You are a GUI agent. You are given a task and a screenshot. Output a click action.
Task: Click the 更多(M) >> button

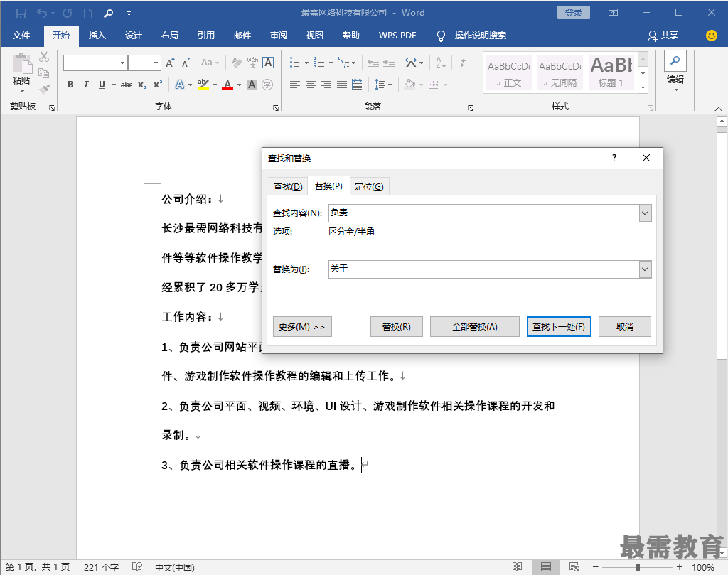pos(302,327)
